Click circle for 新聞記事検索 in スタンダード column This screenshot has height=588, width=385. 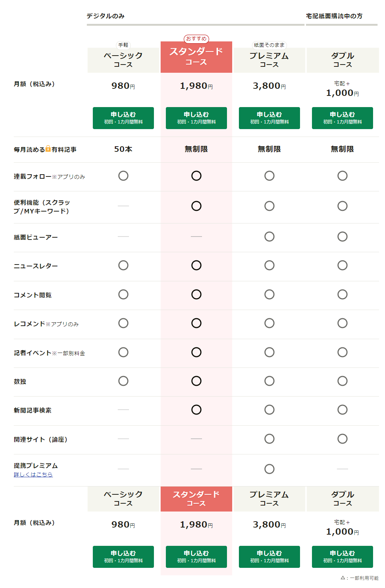[x=196, y=410]
